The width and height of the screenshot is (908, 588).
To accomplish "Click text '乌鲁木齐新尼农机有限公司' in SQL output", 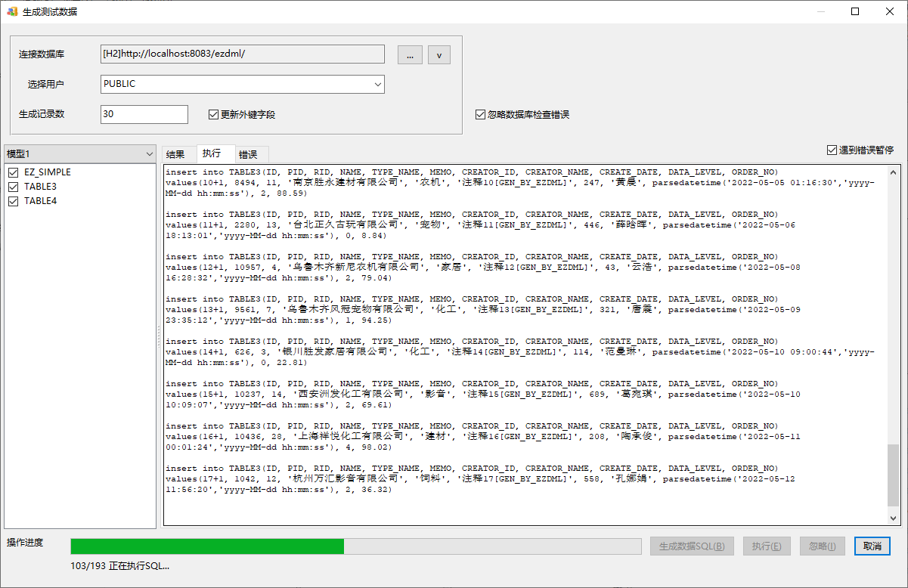I will click(355, 268).
